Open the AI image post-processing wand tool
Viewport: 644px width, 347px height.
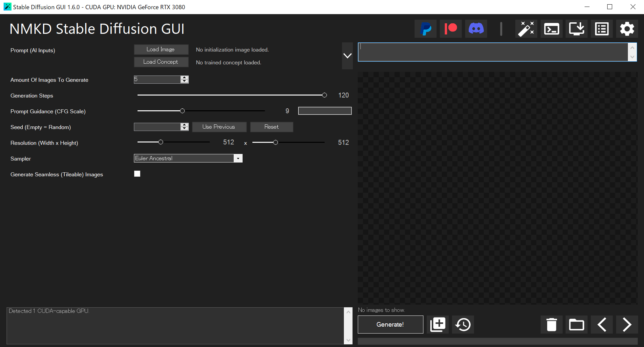click(x=526, y=29)
